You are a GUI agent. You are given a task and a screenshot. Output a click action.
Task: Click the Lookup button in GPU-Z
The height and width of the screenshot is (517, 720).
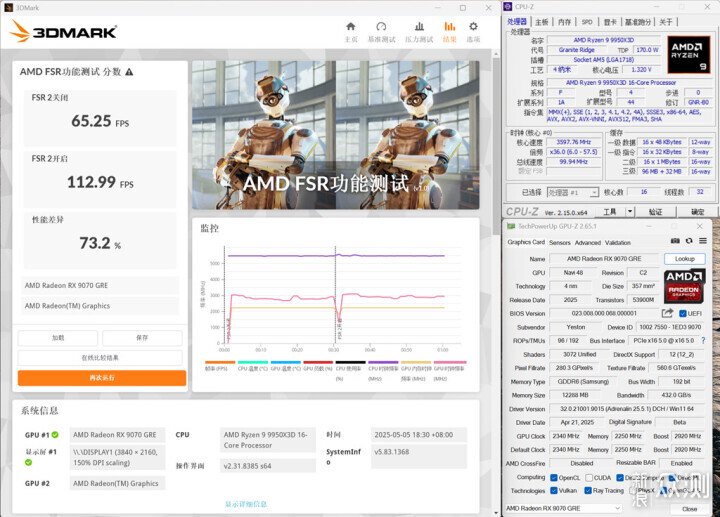[685, 259]
